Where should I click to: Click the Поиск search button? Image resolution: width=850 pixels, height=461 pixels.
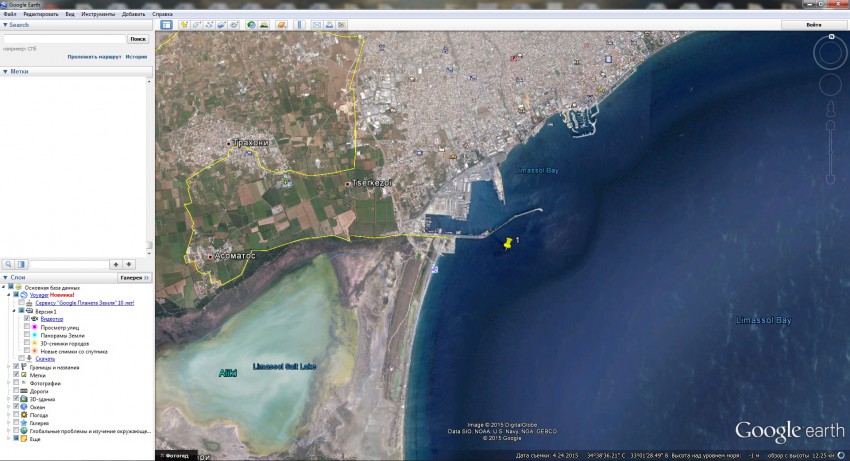tap(138, 38)
